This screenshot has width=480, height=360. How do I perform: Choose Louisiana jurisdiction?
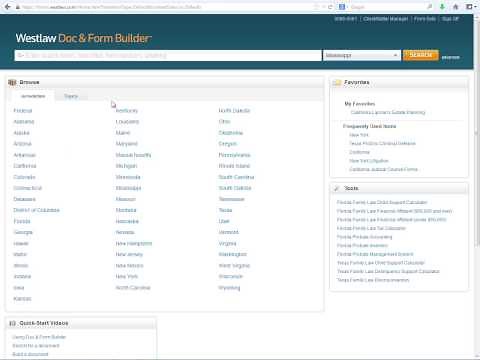(x=127, y=122)
